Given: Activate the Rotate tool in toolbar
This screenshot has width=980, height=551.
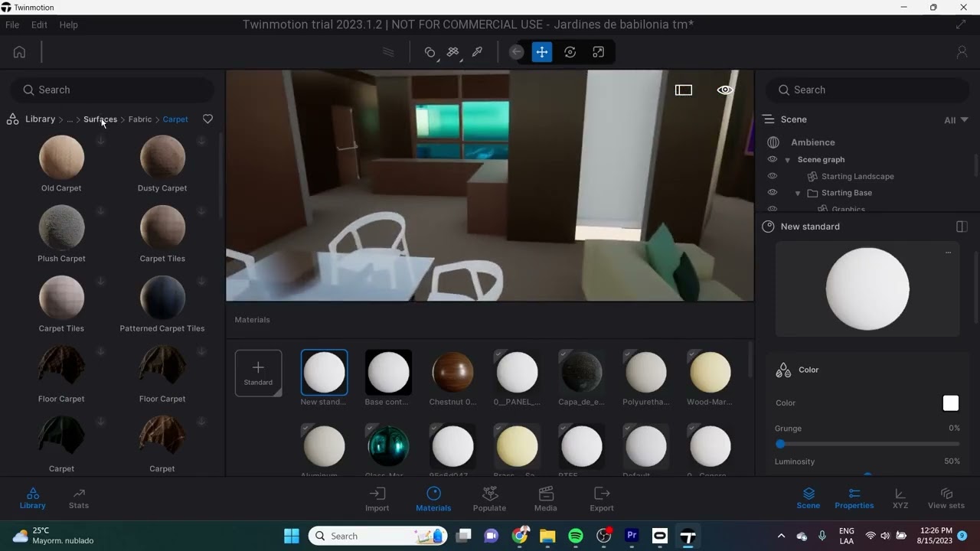Looking at the screenshot, I should click(570, 52).
